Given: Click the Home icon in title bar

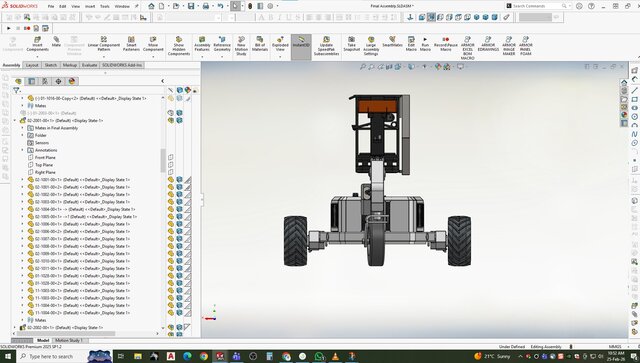Looking at the screenshot, I should (151, 6).
